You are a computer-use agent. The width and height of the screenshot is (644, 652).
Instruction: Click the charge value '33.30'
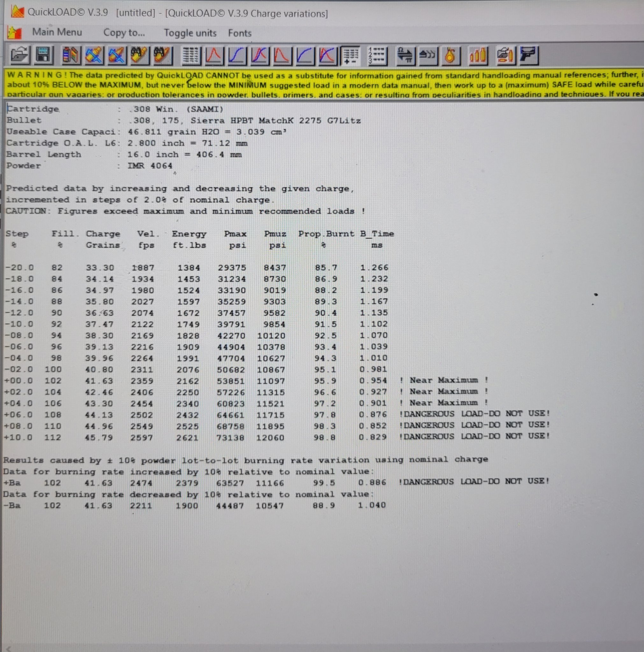(100, 268)
